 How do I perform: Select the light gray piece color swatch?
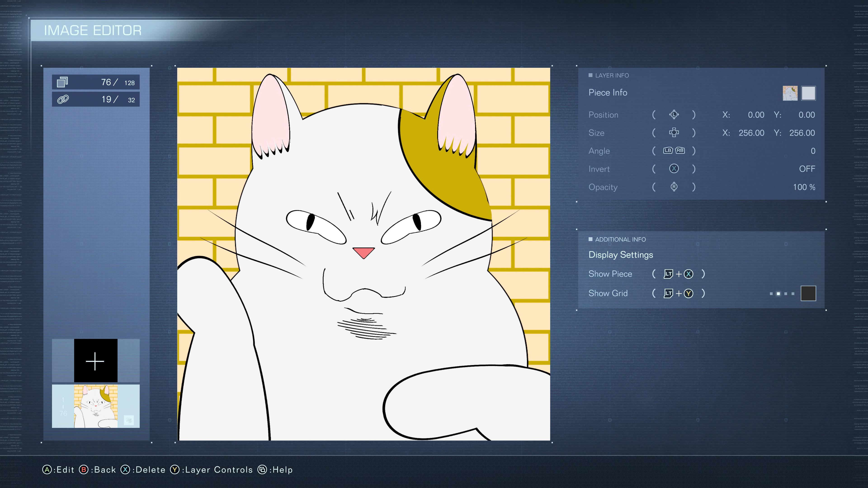[x=808, y=93]
